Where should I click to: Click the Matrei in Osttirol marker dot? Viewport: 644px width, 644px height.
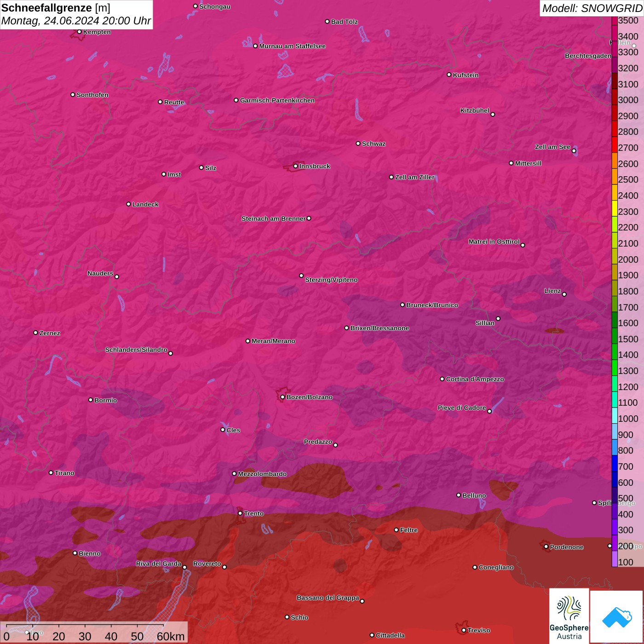[523, 245]
